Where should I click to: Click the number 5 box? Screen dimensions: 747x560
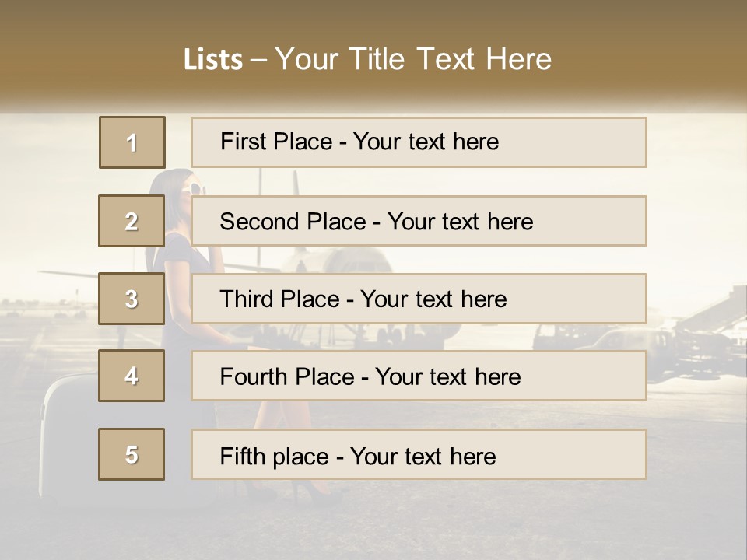point(132,454)
